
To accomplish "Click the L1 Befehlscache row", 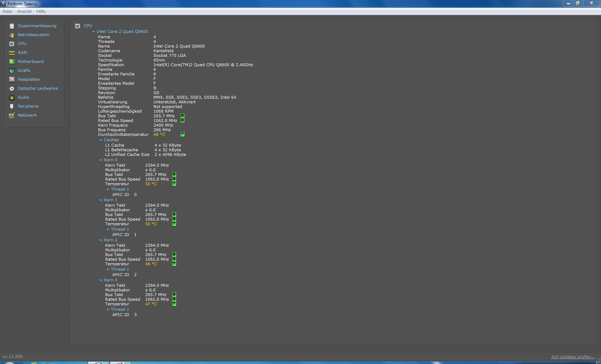I will (x=143, y=150).
